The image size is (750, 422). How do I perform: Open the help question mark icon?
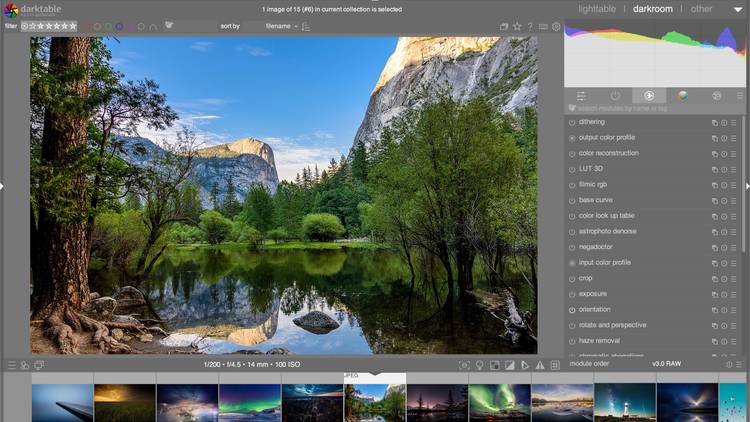(x=530, y=27)
